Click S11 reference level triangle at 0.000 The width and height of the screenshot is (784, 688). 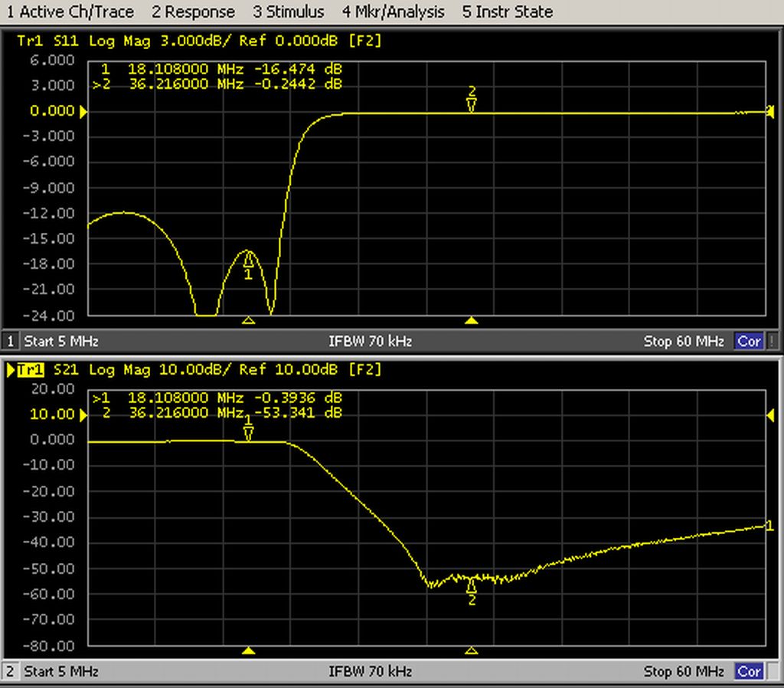pos(83,113)
